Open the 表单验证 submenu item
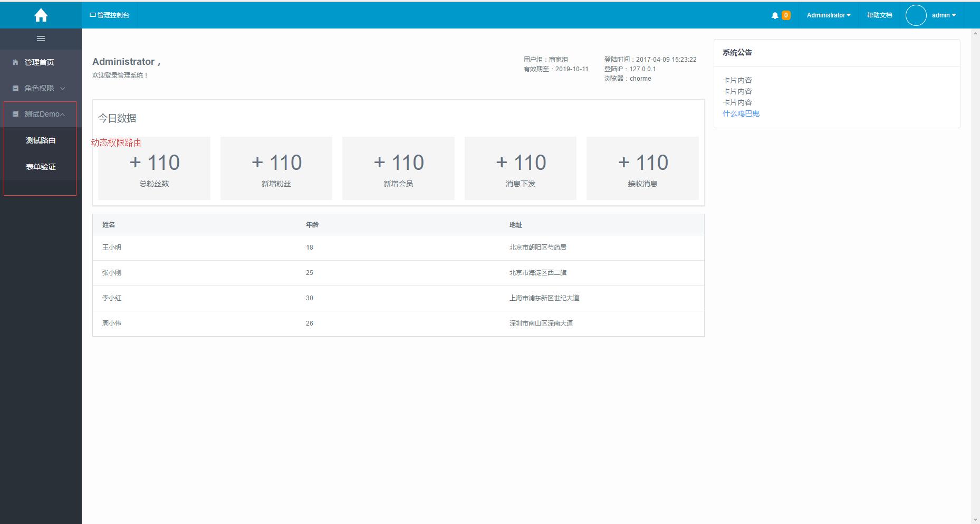This screenshot has width=980, height=524. pyautogui.click(x=41, y=167)
